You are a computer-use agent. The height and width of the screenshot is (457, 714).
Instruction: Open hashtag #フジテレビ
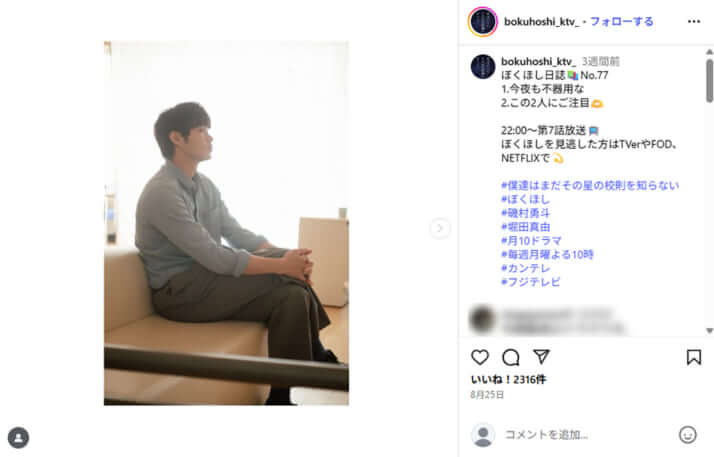click(x=530, y=282)
